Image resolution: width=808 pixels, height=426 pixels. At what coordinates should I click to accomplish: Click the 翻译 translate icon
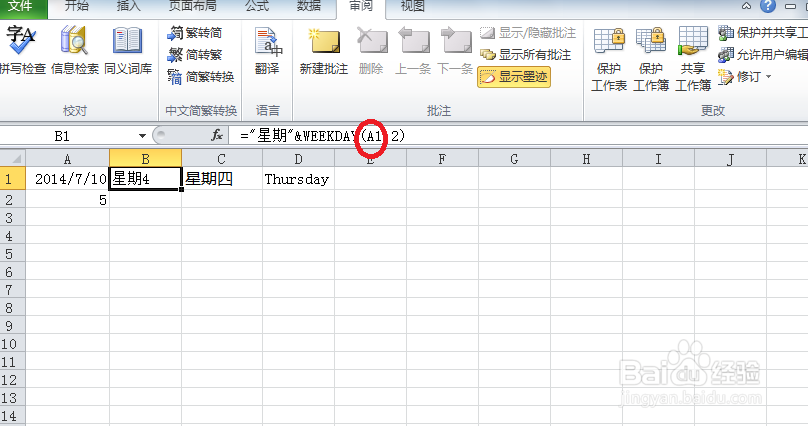pyautogui.click(x=267, y=50)
